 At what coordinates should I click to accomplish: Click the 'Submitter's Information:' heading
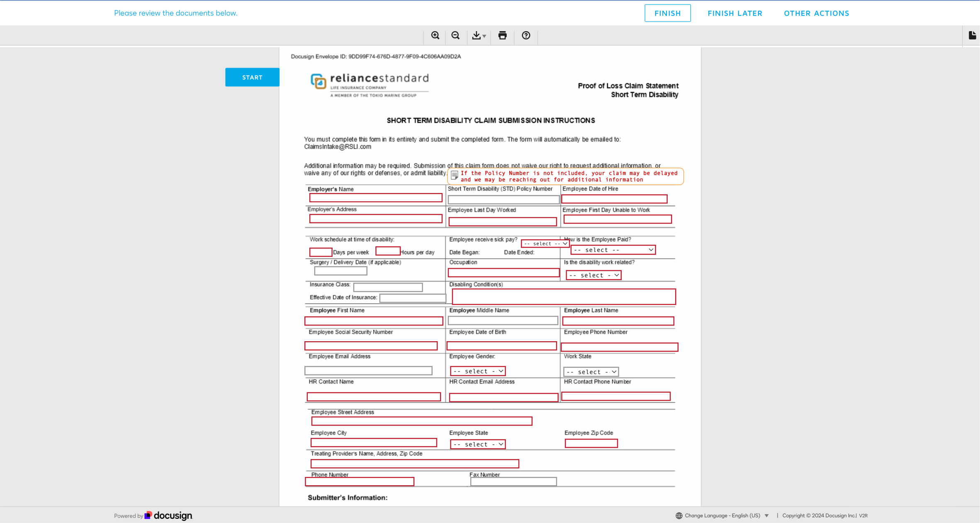click(348, 497)
